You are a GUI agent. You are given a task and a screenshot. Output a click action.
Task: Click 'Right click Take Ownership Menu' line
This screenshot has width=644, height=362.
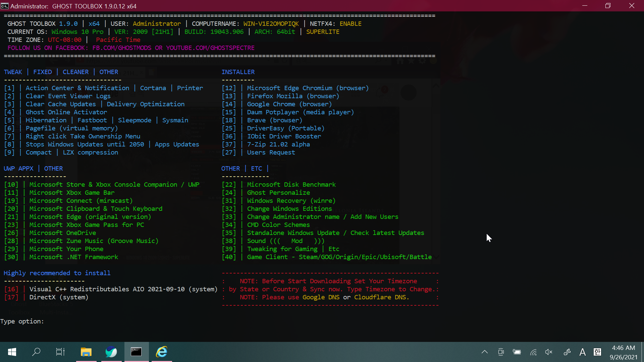pos(83,136)
